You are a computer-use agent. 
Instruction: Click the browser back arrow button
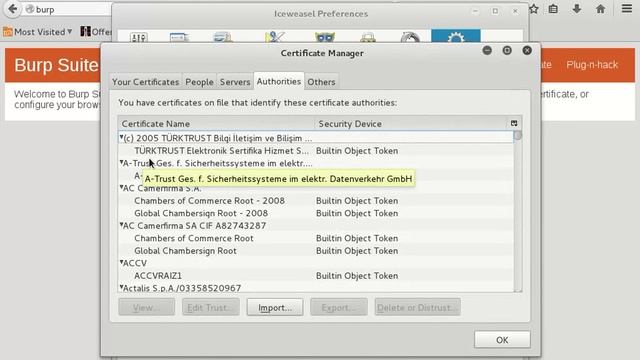(x=12, y=9)
